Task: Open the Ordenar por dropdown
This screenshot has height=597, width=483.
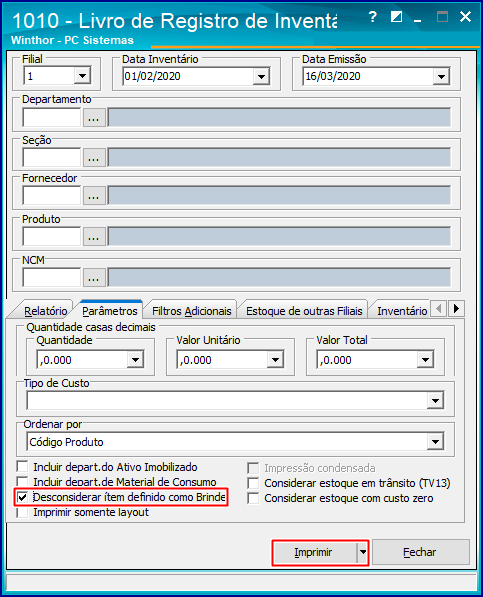Action: [435, 442]
